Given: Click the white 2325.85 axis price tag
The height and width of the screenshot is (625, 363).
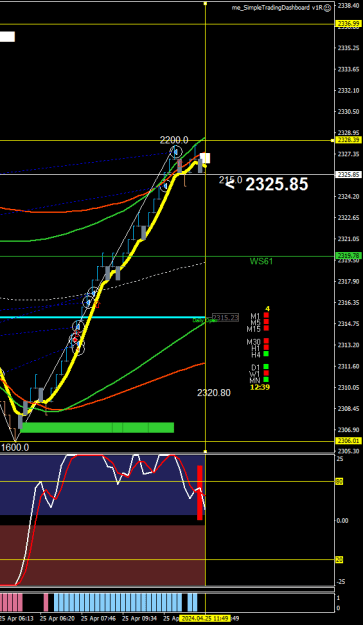Looking at the screenshot, I should [349, 174].
